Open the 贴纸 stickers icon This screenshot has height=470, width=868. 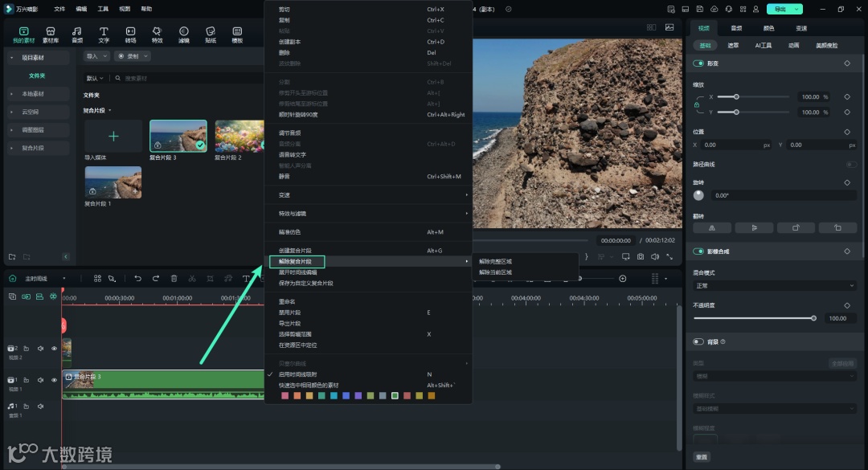point(211,34)
